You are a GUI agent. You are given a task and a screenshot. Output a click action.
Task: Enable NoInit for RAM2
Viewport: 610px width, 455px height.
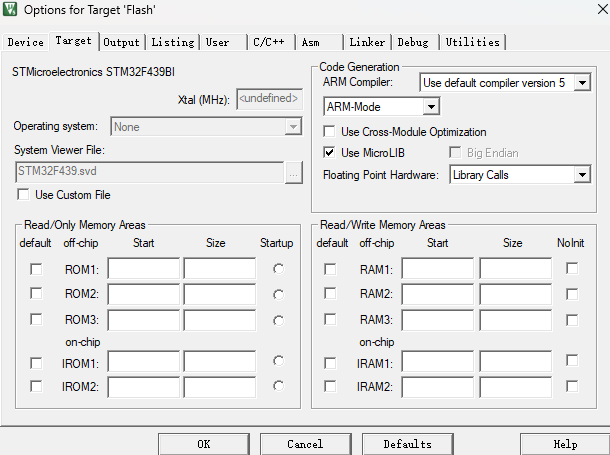coord(572,294)
